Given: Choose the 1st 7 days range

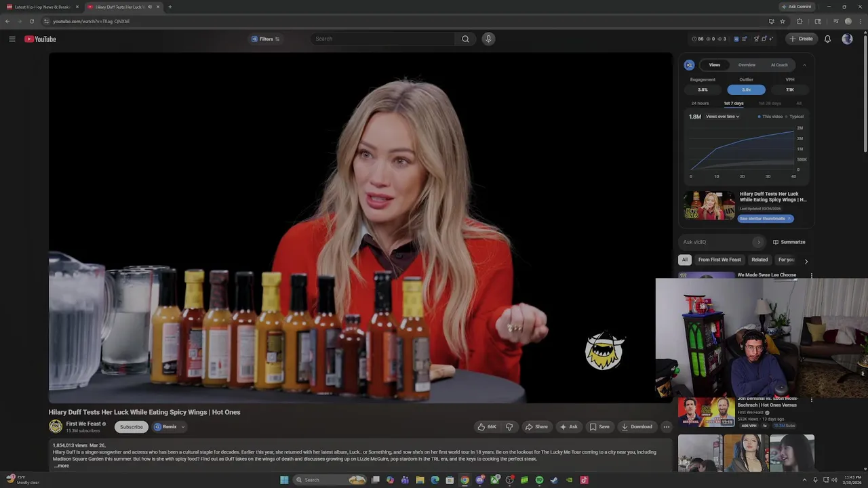Looking at the screenshot, I should [x=734, y=103].
